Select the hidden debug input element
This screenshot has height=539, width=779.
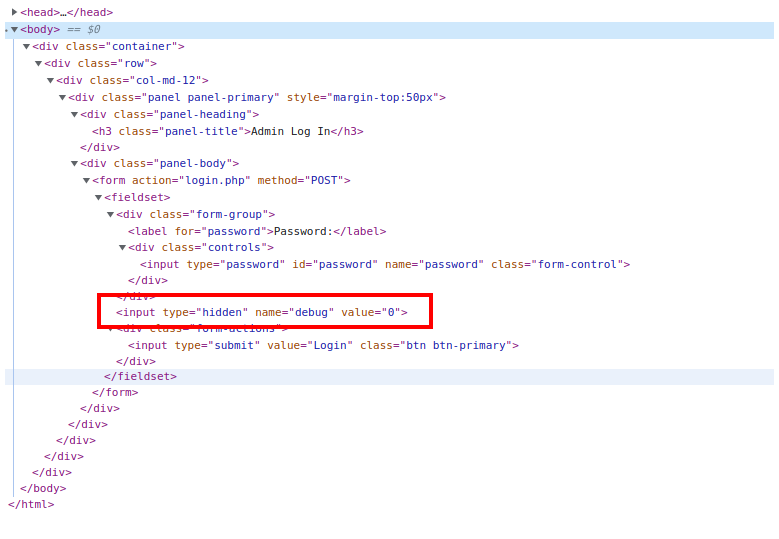[x=261, y=312]
